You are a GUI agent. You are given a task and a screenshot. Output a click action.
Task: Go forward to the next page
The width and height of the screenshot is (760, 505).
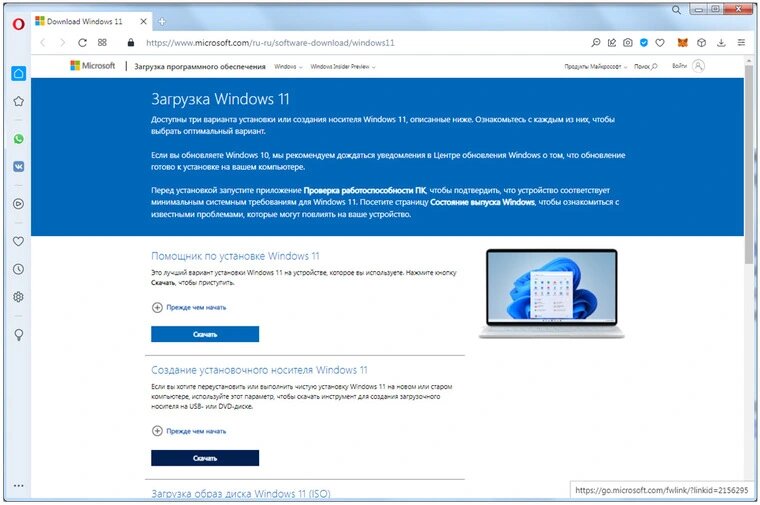[62, 43]
